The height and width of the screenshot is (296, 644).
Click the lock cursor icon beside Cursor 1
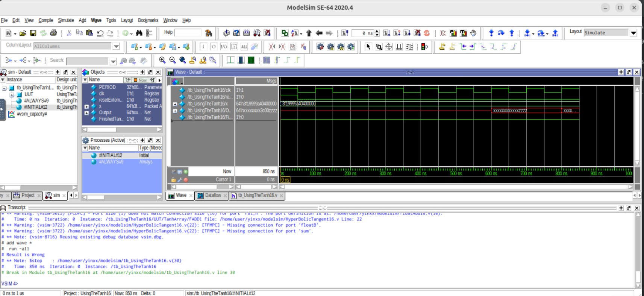pyautogui.click(x=173, y=180)
